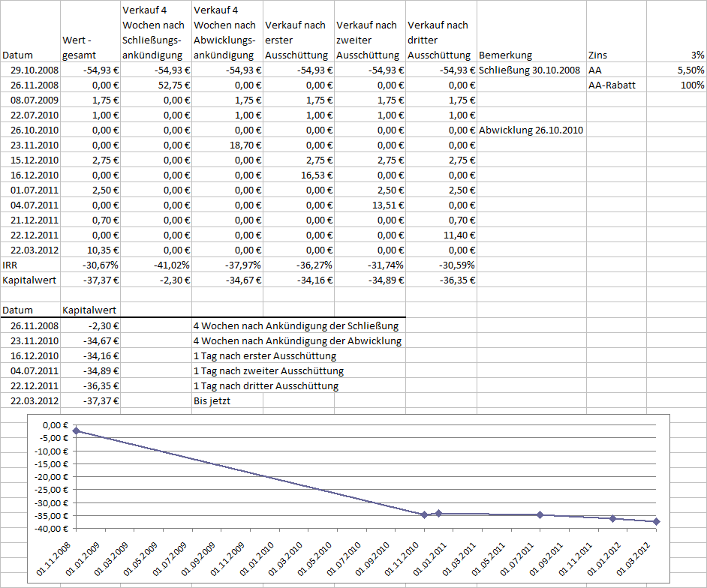Select the 5,50% AA value cell
The height and width of the screenshot is (588, 707).
tap(676, 70)
